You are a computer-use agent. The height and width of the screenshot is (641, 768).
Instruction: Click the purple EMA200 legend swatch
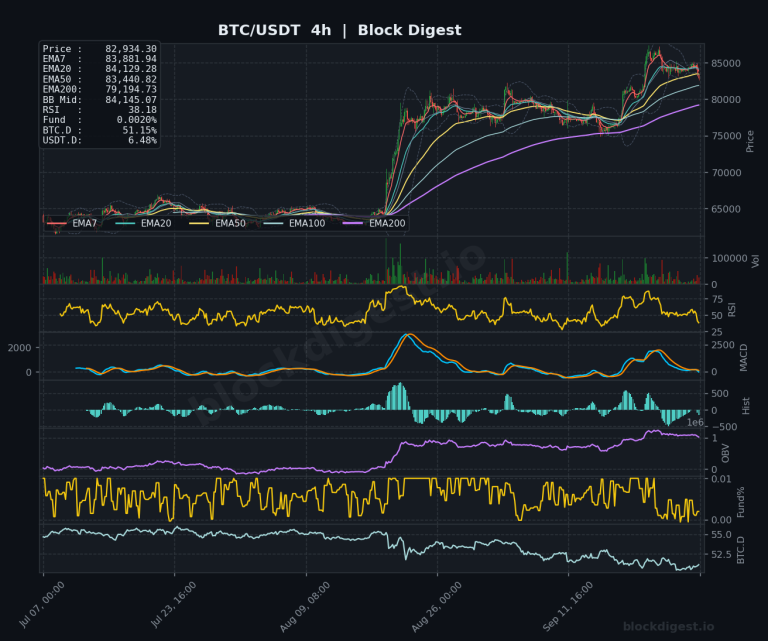[x=353, y=224]
